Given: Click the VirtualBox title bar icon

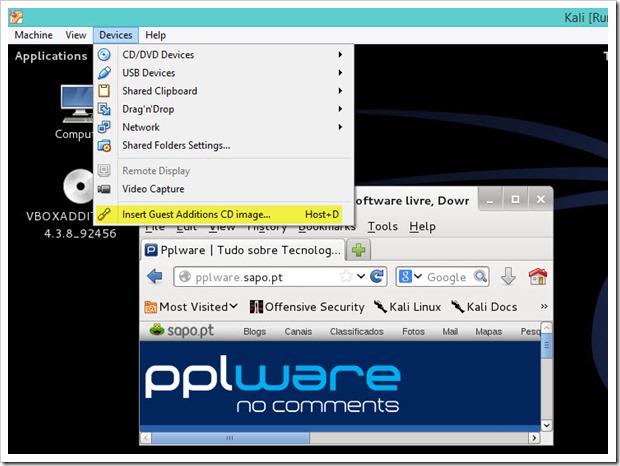Looking at the screenshot, I should (x=16, y=18).
